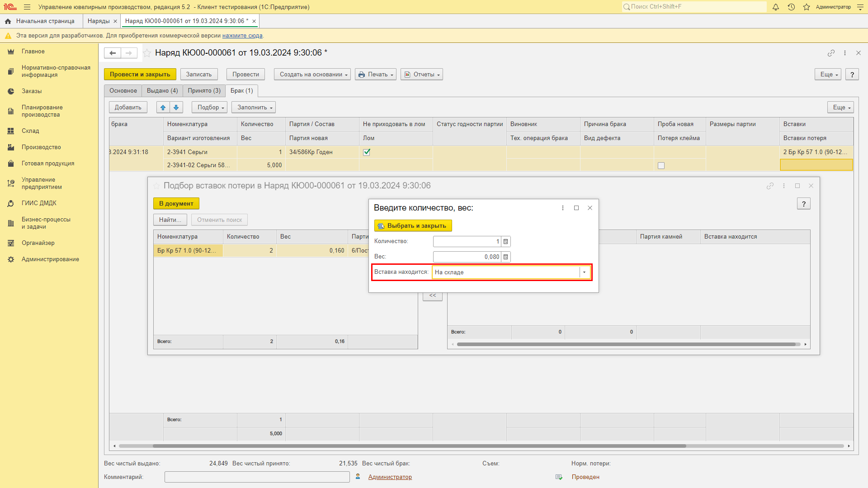Image resolution: width=868 pixels, height=488 pixels.
Task: Click scroll right arrow of main table
Action: (849, 446)
